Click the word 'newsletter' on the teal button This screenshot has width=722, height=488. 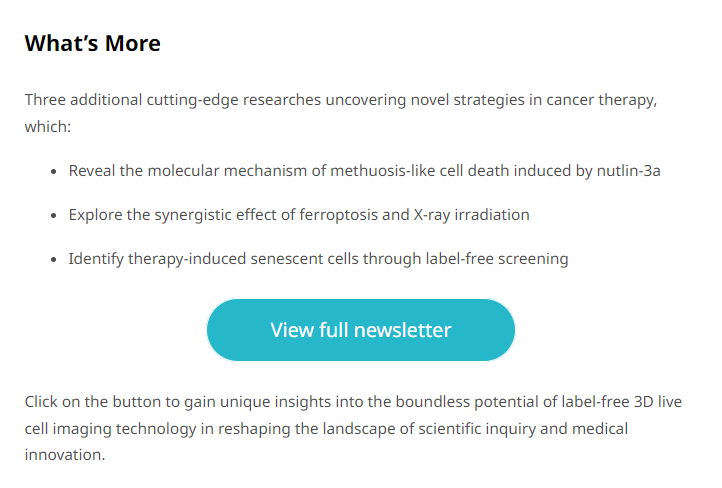(403, 330)
